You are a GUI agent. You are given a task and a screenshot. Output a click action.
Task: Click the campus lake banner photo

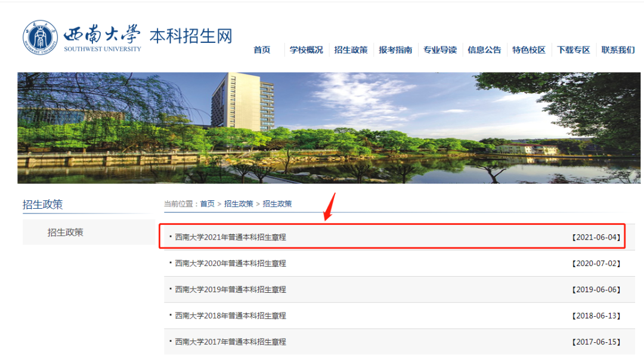coord(322,125)
